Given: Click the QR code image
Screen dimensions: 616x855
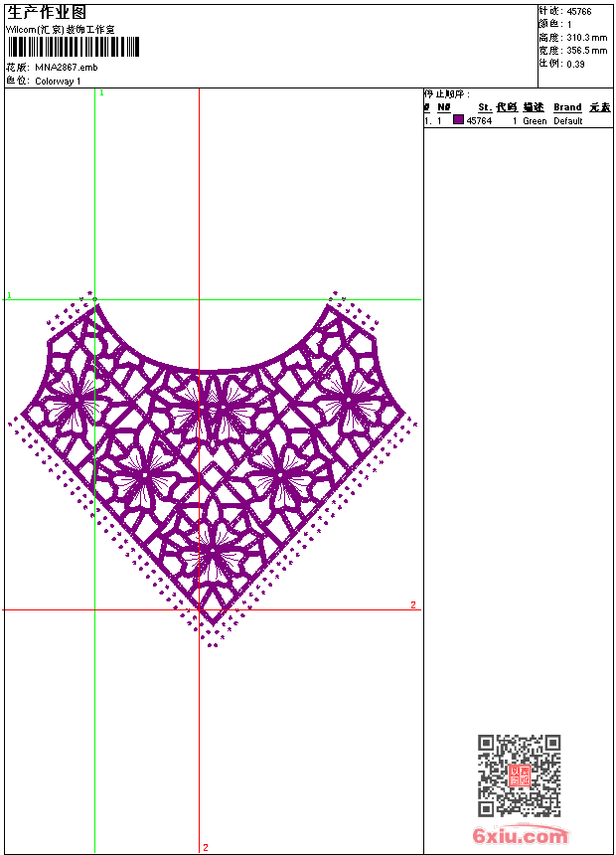Looking at the screenshot, I should click(x=519, y=775).
